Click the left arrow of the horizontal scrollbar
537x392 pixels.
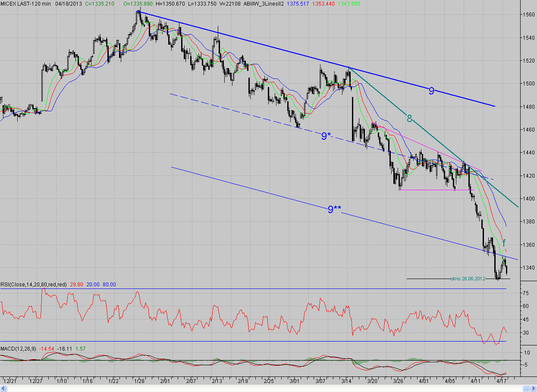4,388
